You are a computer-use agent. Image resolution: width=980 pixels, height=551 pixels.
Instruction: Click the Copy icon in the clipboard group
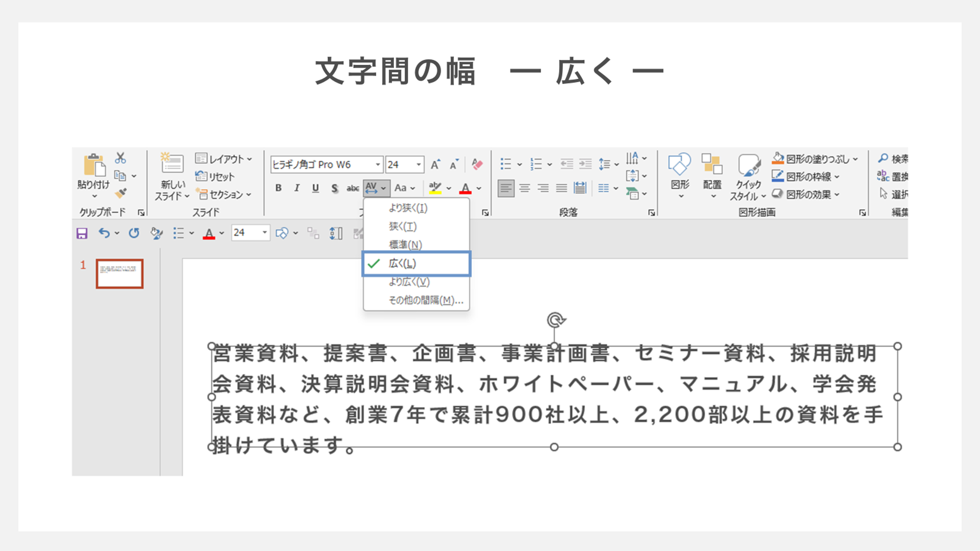pos(120,176)
